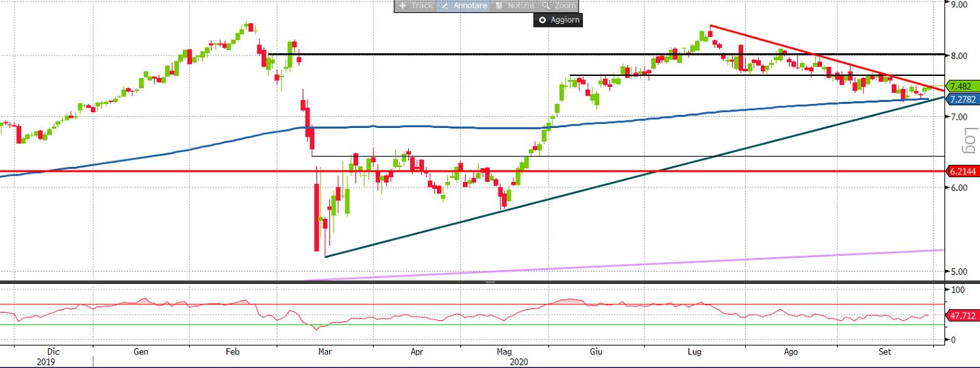Select the 47.712 RSI value tag
The width and height of the screenshot is (980, 368).
click(963, 316)
